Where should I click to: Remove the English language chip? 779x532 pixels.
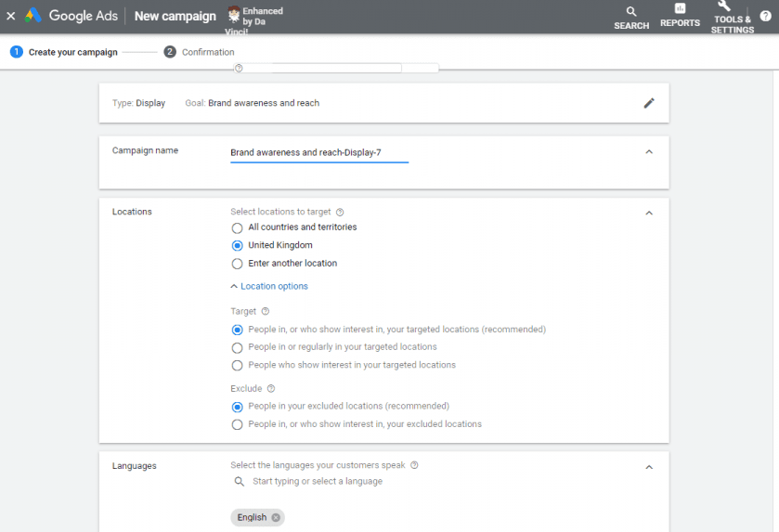click(276, 517)
